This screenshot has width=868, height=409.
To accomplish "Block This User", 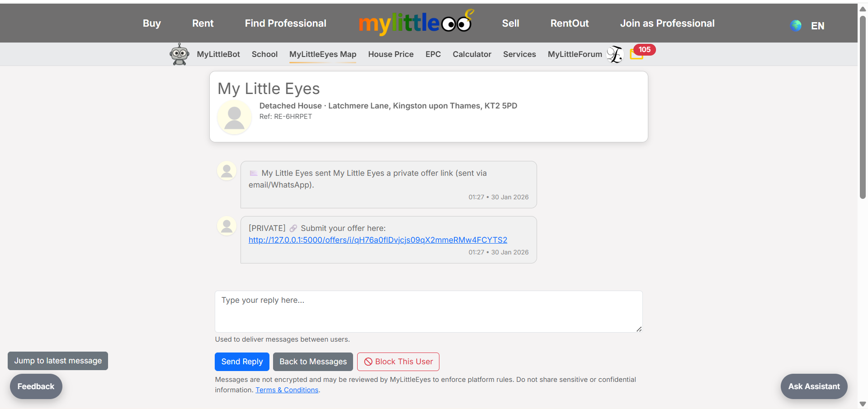I will 398,362.
